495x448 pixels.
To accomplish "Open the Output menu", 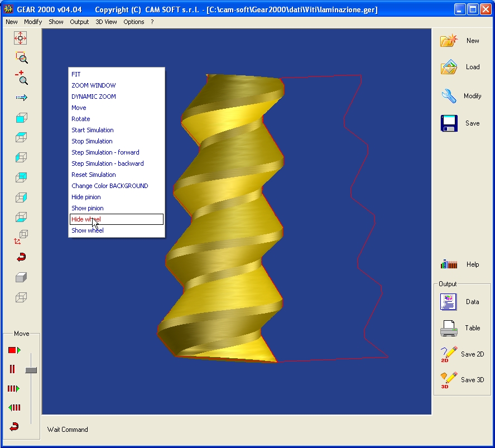I will click(x=79, y=22).
